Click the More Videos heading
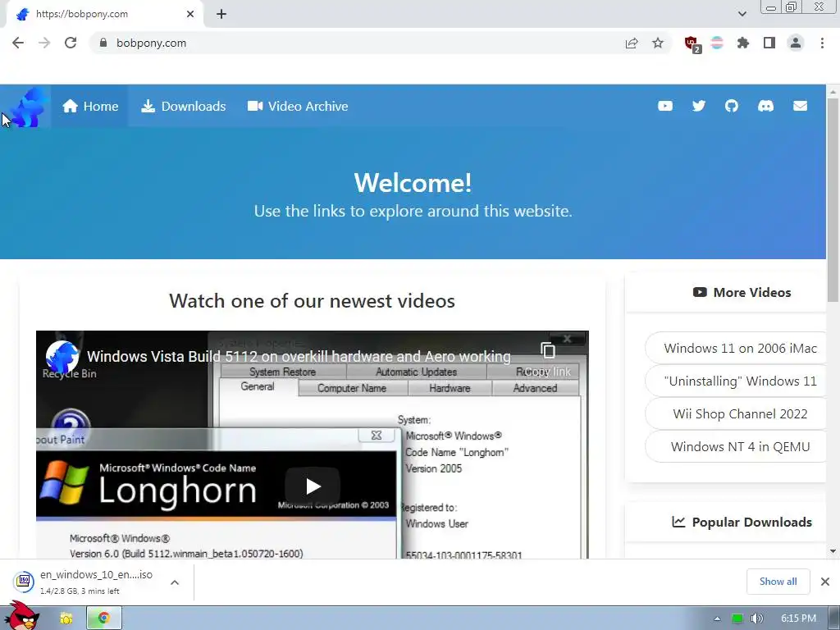Viewport: 840px width, 630px height. 742,293
